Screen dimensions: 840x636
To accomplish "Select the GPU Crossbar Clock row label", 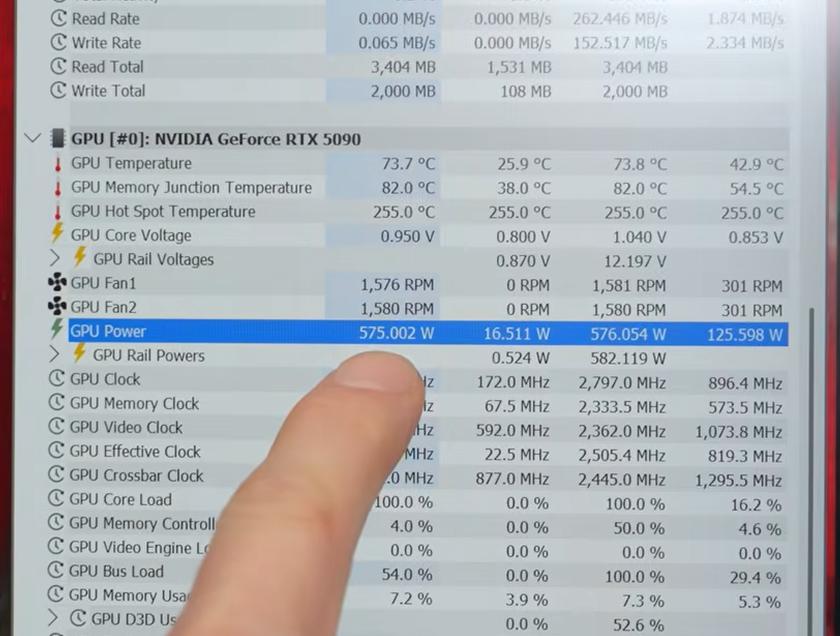I will [x=136, y=475].
